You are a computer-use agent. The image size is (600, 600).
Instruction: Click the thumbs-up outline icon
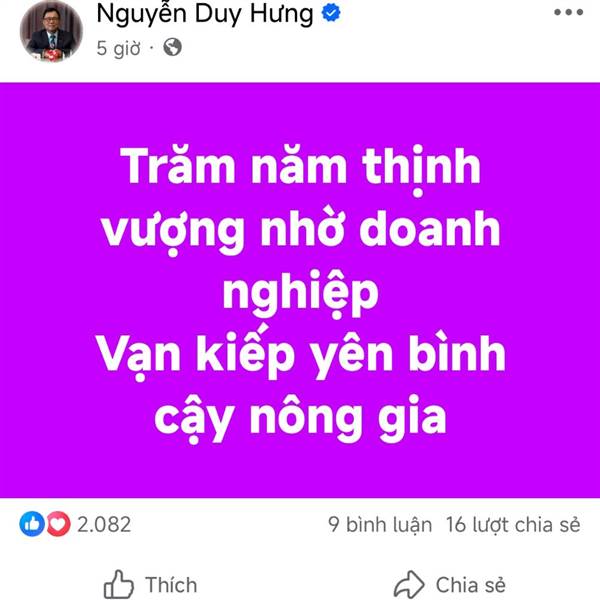(119, 584)
